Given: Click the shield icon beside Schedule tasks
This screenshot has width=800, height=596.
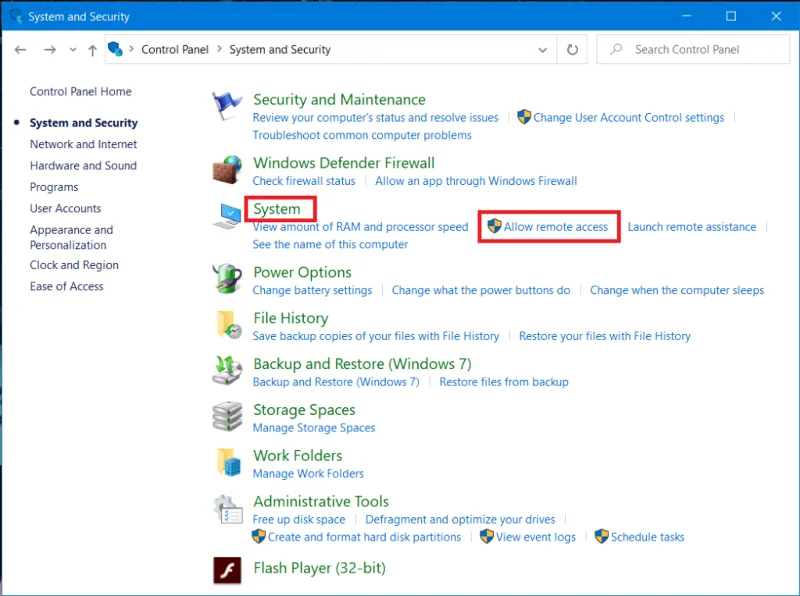Looking at the screenshot, I should point(602,536).
